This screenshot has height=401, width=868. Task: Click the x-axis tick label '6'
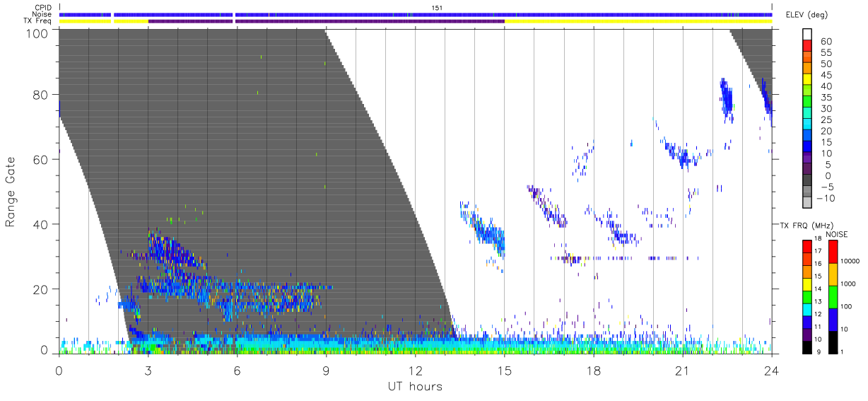pos(237,370)
